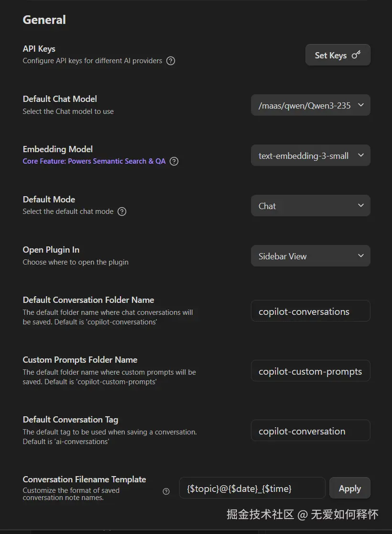Click the chevron arrow on Sidebar View
The width and height of the screenshot is (392, 534).
click(x=361, y=256)
